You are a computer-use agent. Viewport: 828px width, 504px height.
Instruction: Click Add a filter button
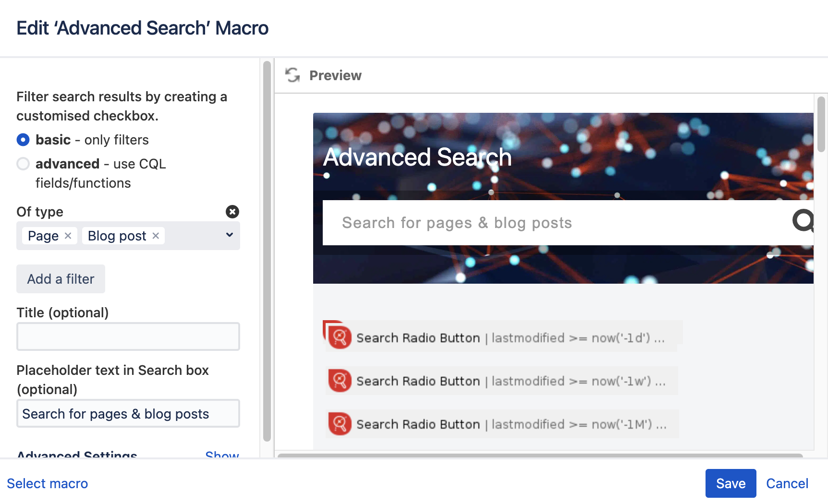61,279
